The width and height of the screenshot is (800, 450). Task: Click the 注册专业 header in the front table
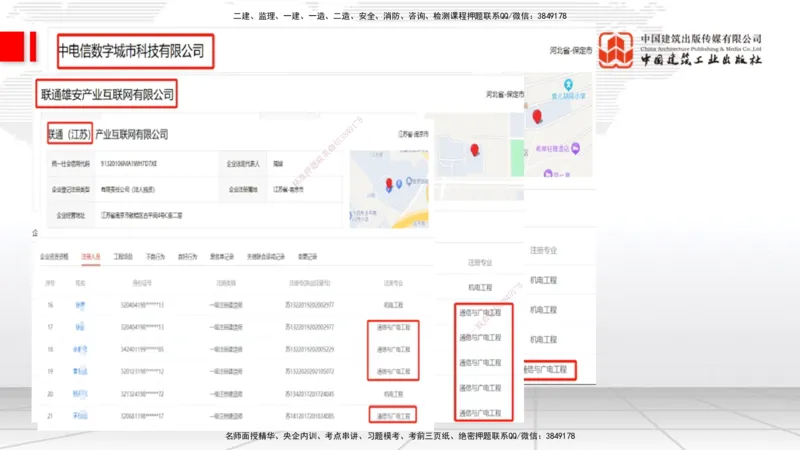point(393,283)
